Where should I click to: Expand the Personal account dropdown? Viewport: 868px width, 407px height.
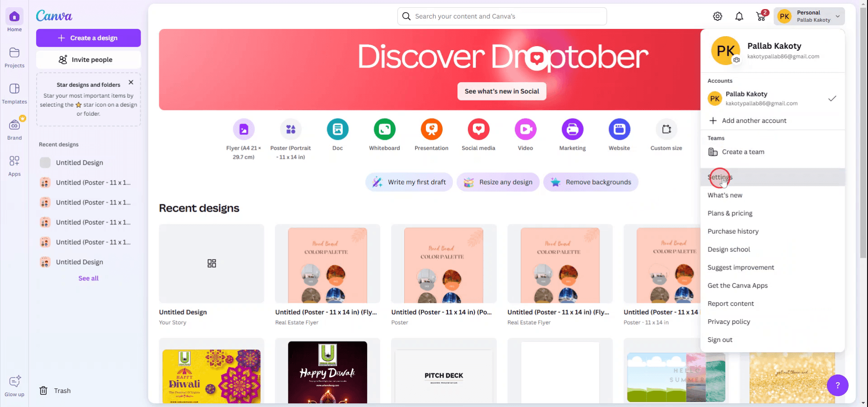coord(809,16)
